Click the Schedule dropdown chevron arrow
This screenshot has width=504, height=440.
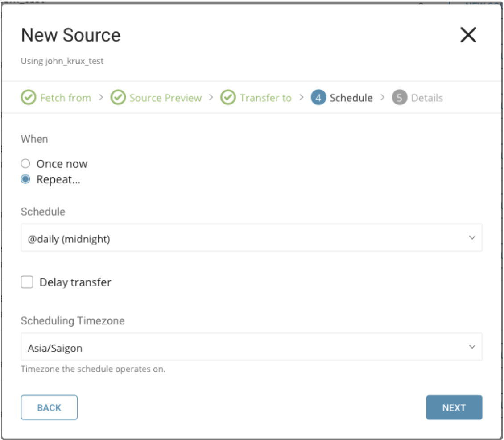472,238
